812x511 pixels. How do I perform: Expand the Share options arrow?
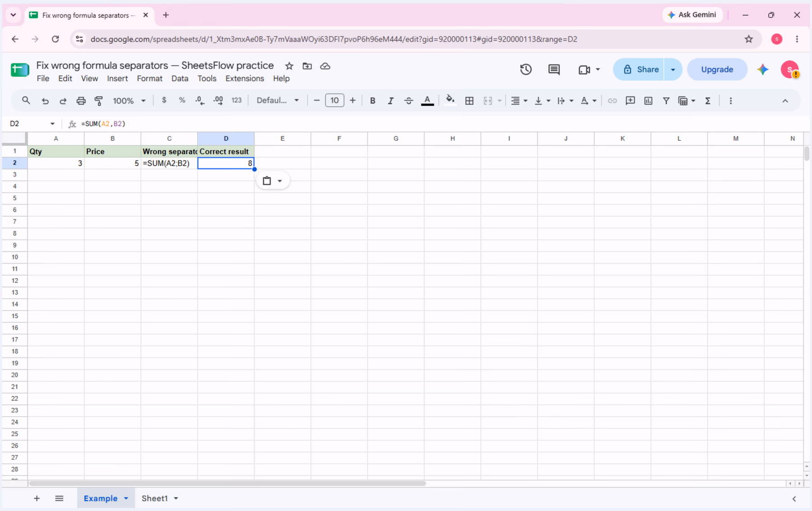pyautogui.click(x=673, y=70)
